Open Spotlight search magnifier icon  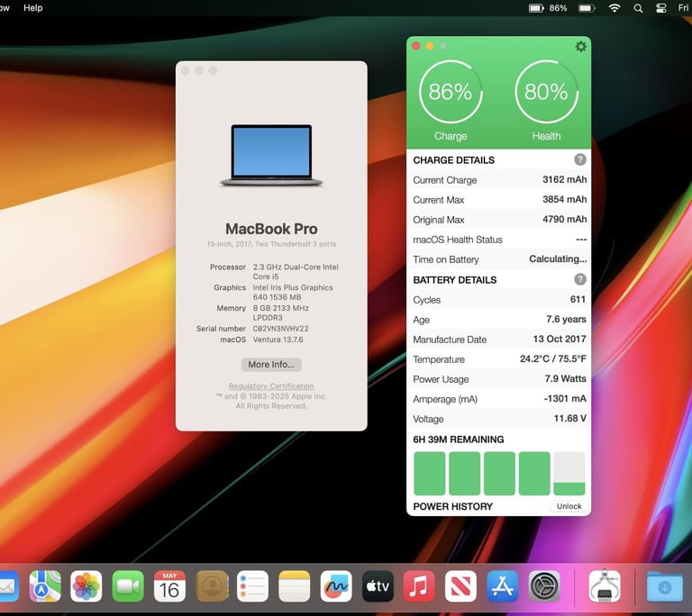638,8
